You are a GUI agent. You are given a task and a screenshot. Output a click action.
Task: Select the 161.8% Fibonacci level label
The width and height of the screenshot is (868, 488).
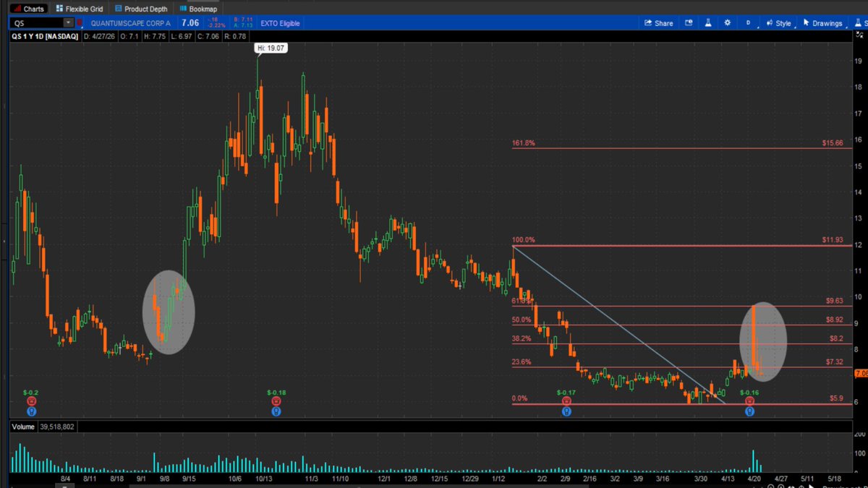(523, 143)
